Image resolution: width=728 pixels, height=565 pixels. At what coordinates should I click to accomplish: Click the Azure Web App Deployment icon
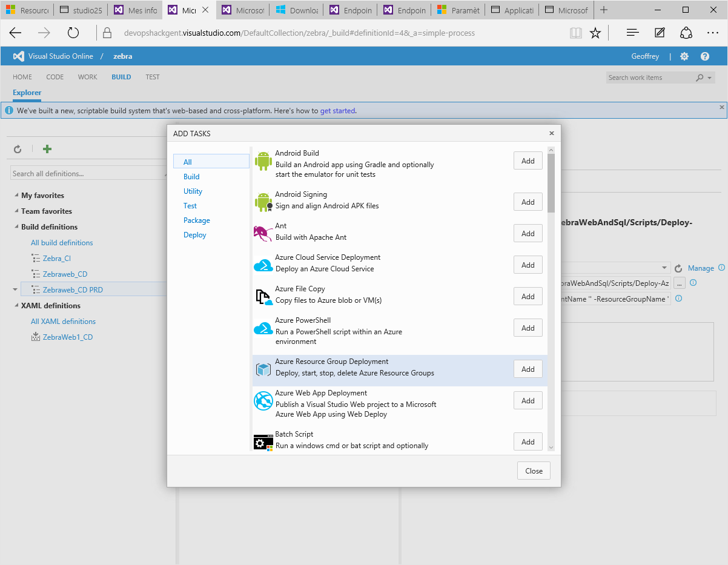(x=263, y=401)
